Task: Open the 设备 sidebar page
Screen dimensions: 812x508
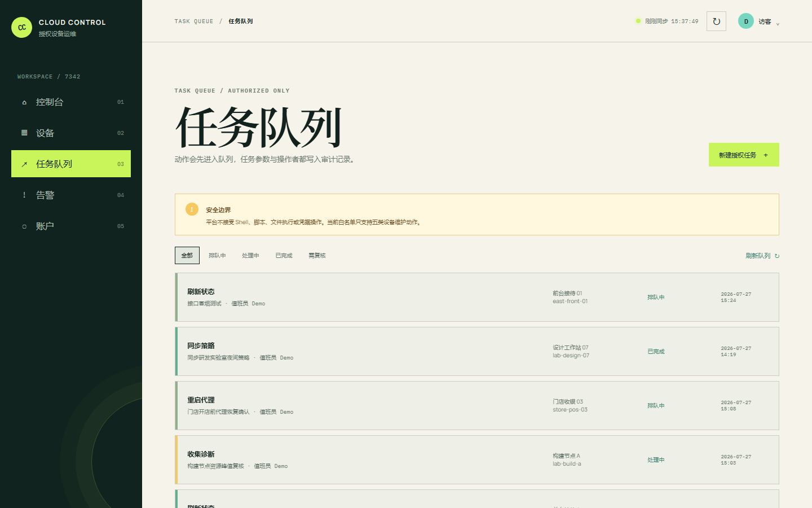Action: click(x=71, y=133)
